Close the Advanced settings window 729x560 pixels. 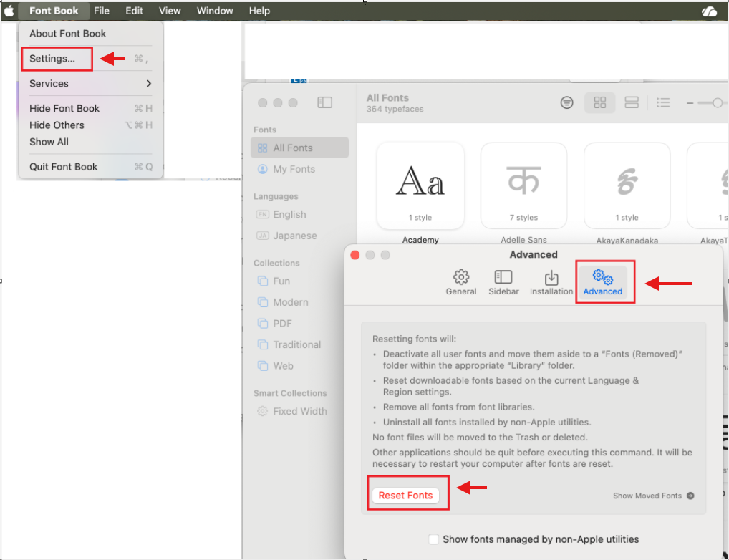(x=354, y=255)
